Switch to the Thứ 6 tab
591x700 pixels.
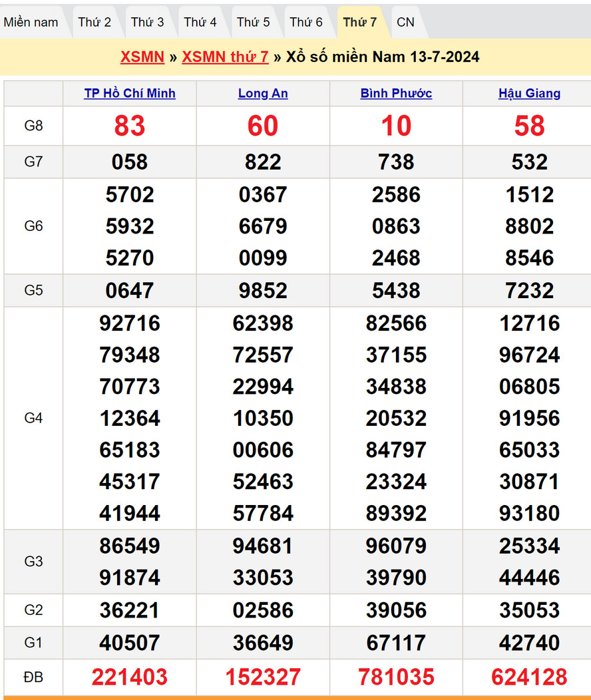point(306,22)
